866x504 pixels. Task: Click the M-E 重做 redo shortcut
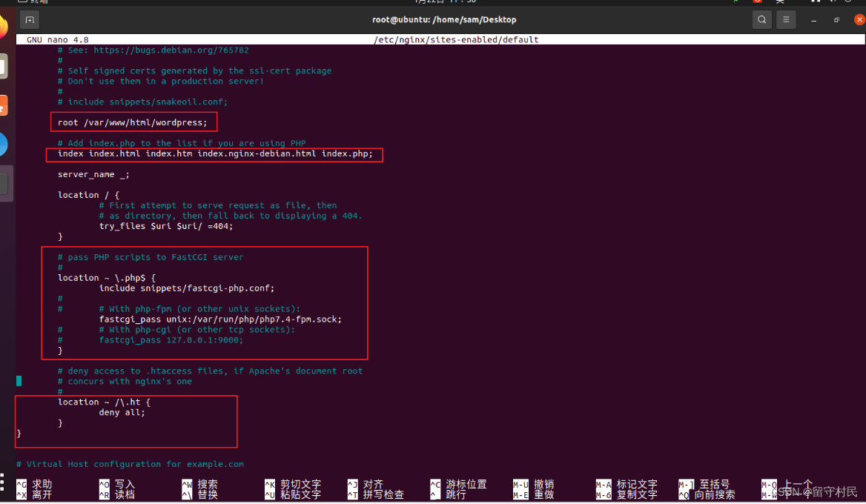coord(534,494)
